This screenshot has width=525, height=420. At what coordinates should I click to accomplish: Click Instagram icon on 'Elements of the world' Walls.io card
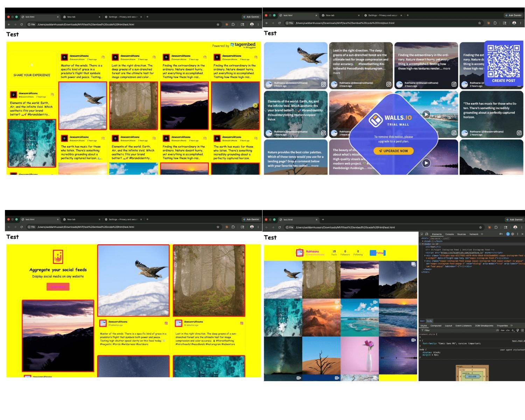(323, 133)
